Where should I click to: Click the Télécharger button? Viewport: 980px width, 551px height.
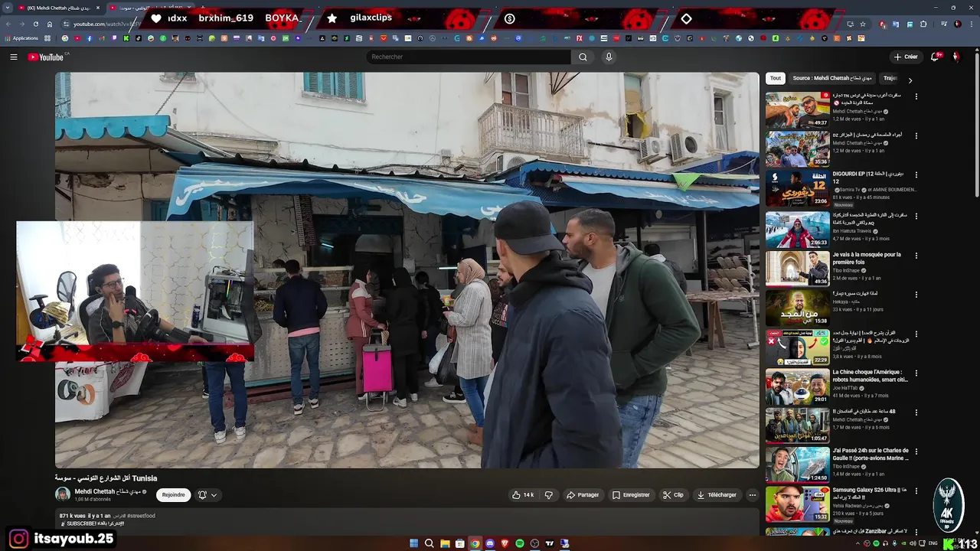(717, 495)
